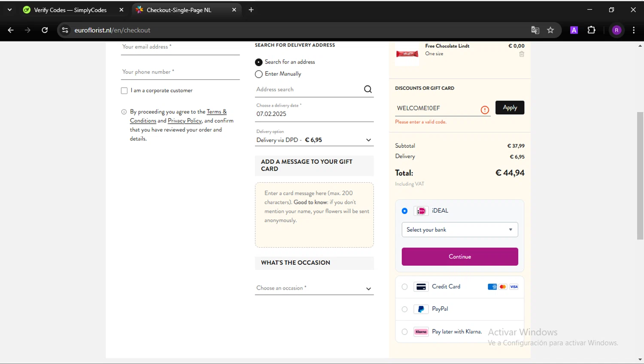The image size is (644, 364).
Task: Click the page vertical scrollbar thumb
Action: click(640, 175)
